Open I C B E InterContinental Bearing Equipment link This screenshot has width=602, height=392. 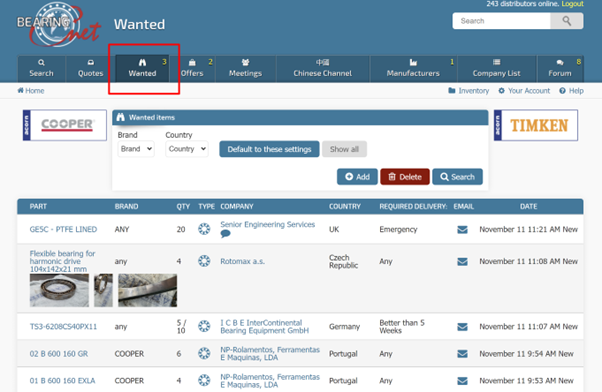point(265,327)
